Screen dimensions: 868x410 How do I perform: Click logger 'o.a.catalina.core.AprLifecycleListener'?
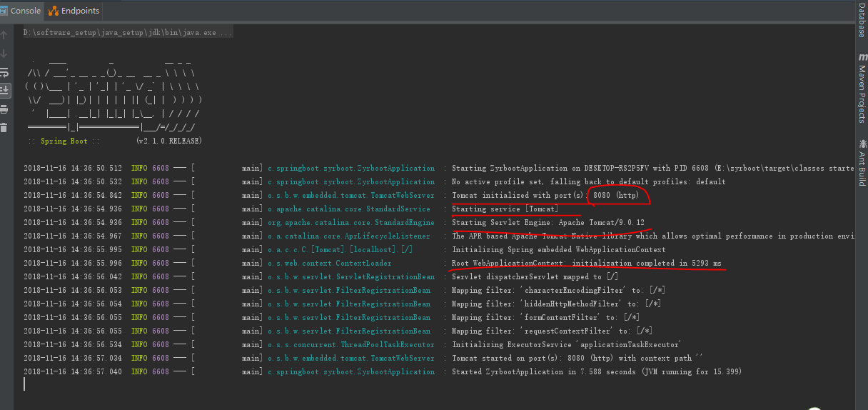[x=349, y=236]
